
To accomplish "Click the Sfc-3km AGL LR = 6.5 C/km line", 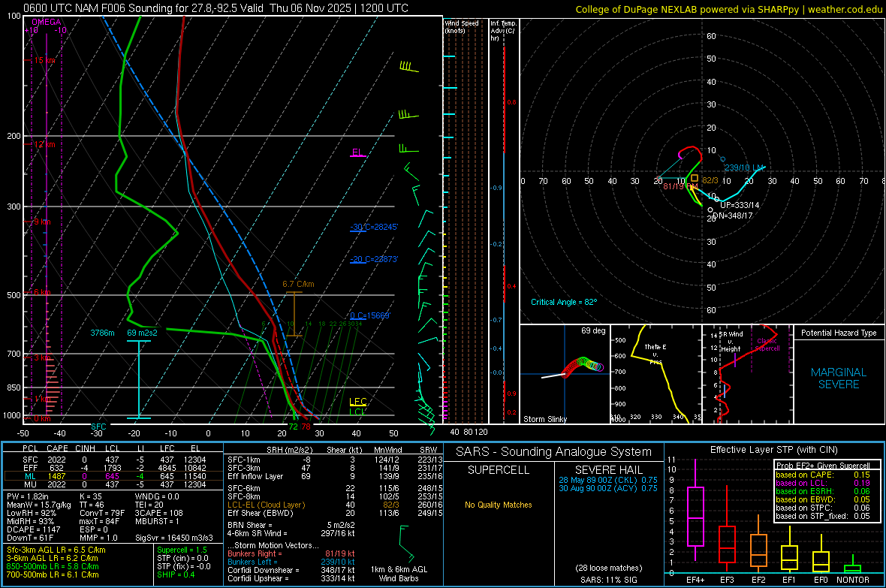I will [56, 550].
